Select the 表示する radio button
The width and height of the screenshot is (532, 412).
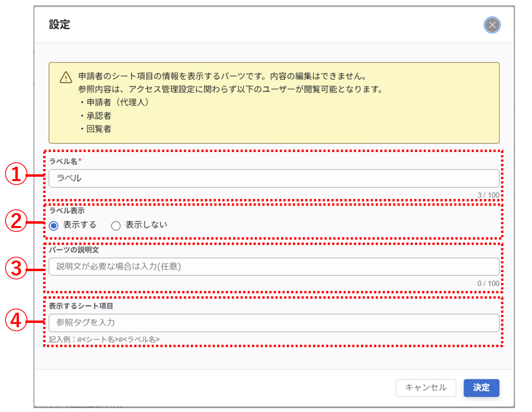click(53, 225)
